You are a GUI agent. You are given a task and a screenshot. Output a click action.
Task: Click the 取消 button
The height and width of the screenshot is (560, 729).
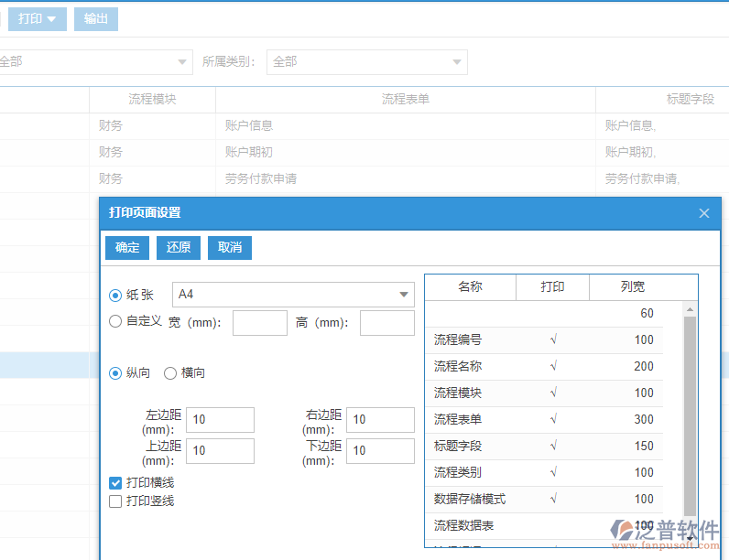(230, 248)
